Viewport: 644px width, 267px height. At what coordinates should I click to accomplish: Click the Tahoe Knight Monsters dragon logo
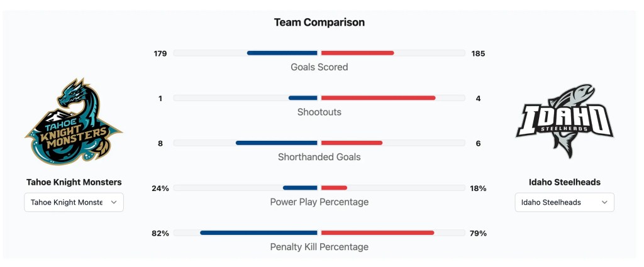point(74,123)
